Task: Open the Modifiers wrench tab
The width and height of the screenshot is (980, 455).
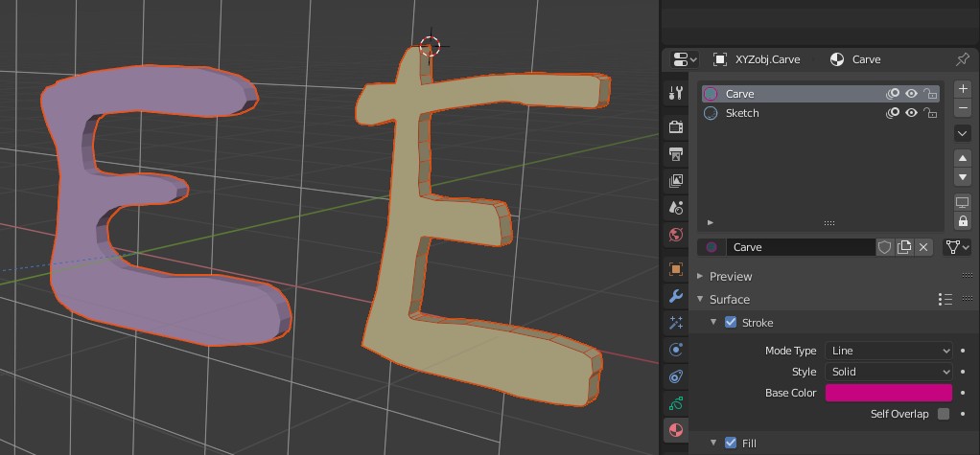Action: click(x=676, y=296)
